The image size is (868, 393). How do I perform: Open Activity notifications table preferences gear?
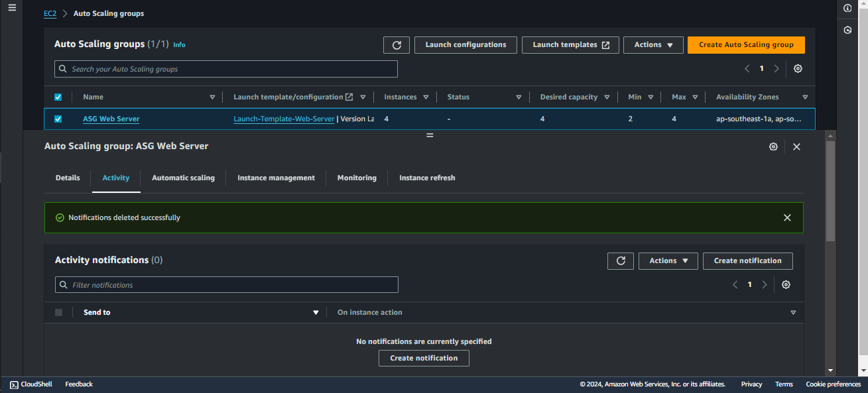click(x=786, y=285)
